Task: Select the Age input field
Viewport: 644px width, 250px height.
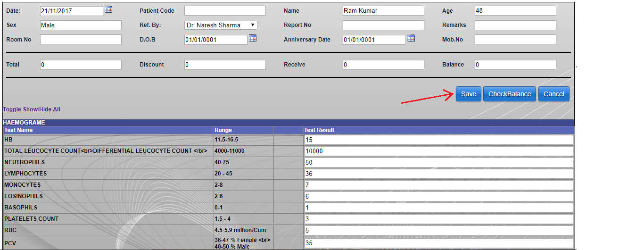Action: pyautogui.click(x=515, y=11)
